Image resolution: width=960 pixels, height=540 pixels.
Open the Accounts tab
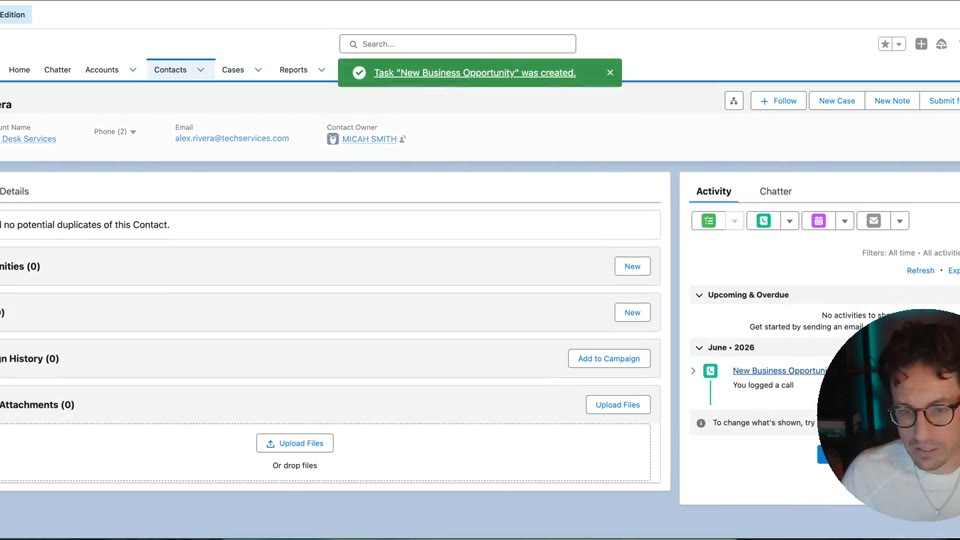pyautogui.click(x=102, y=70)
